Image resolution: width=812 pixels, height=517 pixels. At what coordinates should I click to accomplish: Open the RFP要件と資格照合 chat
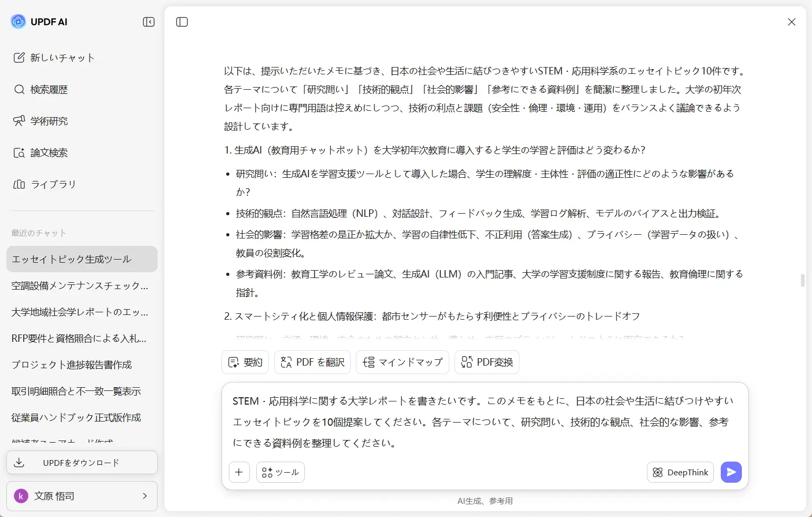(x=82, y=338)
